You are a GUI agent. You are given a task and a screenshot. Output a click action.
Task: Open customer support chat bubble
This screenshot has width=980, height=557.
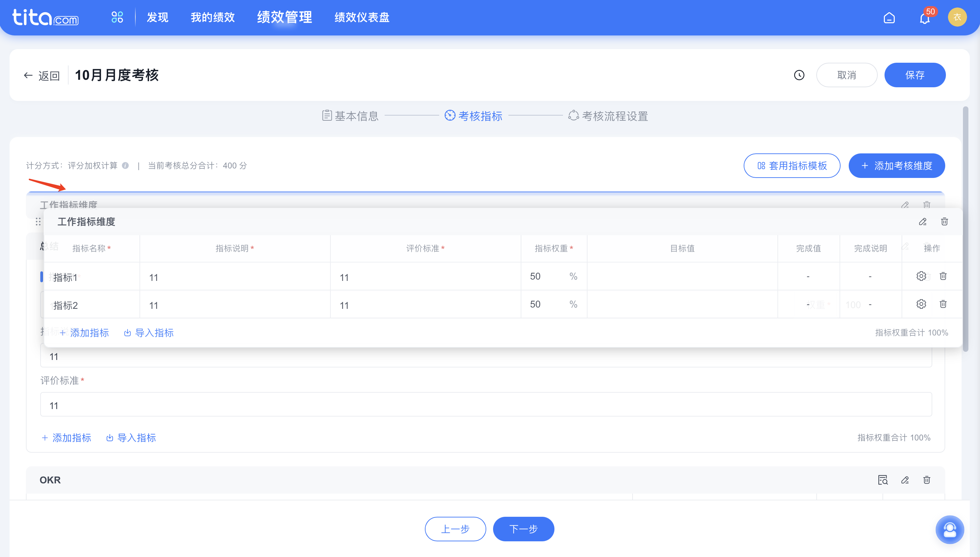click(950, 530)
